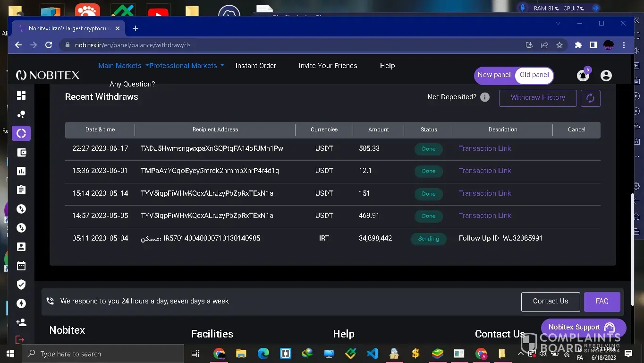Select the Nobitex browser tab
The image size is (644, 363).
click(x=69, y=28)
